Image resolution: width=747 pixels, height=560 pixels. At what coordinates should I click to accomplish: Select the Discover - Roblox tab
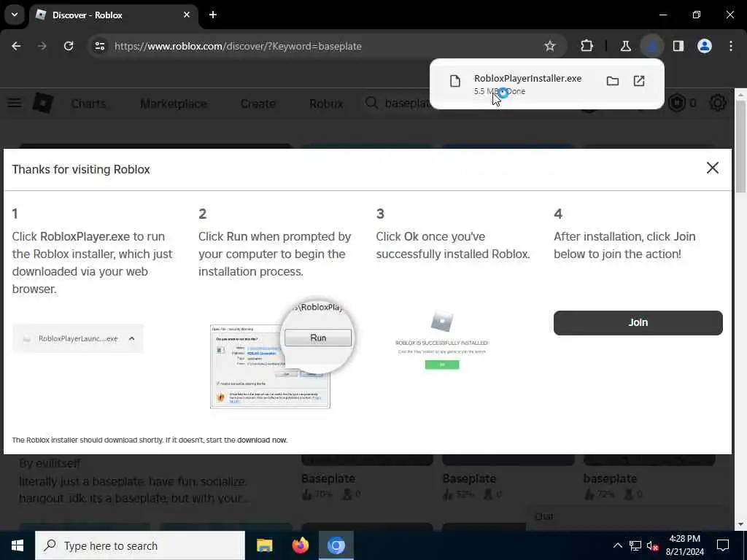coord(114,15)
